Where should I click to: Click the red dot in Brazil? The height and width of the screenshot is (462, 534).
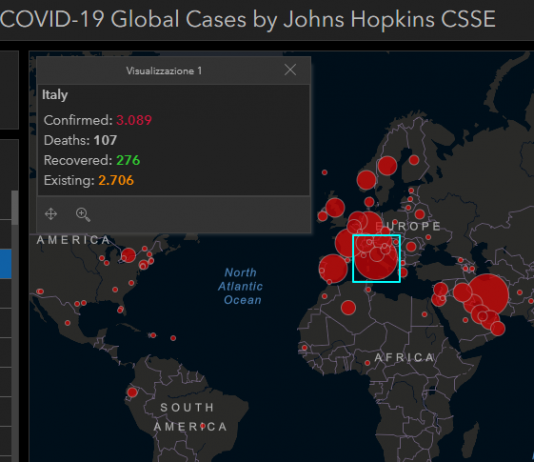[203, 426]
